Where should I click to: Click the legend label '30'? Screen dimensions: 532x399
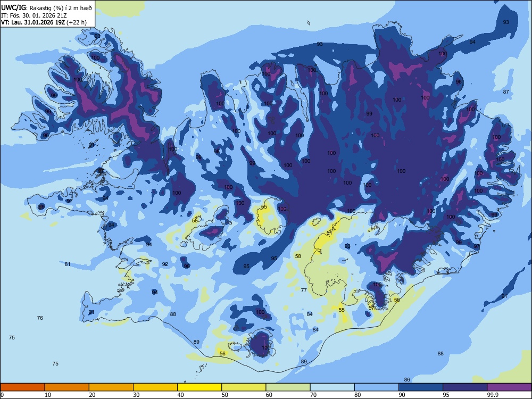click(136, 395)
